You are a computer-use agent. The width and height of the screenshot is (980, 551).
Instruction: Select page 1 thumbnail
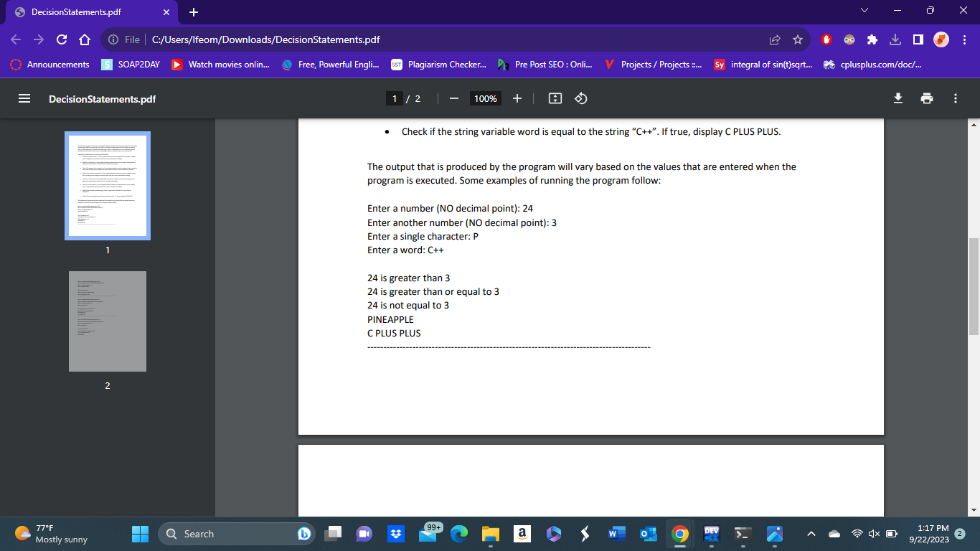coord(108,185)
